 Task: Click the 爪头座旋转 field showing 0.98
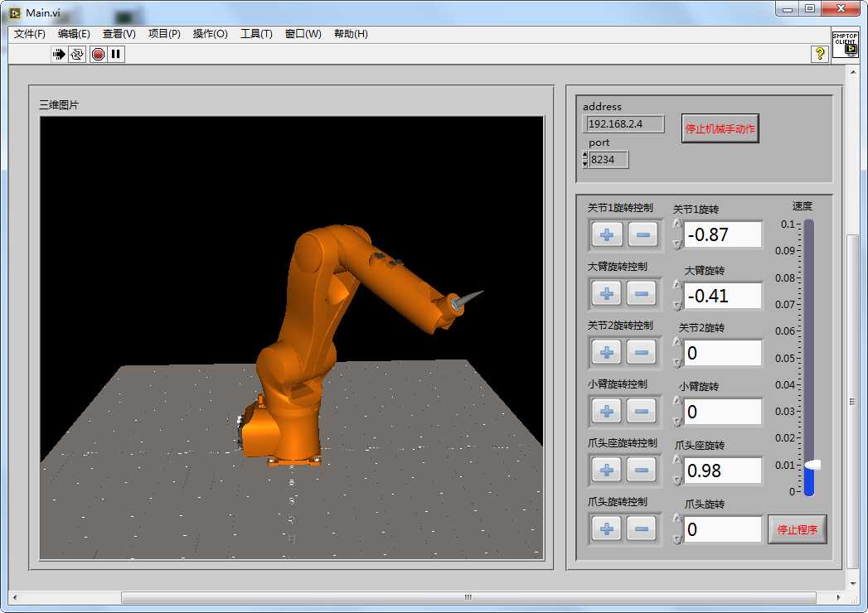pyautogui.click(x=723, y=471)
